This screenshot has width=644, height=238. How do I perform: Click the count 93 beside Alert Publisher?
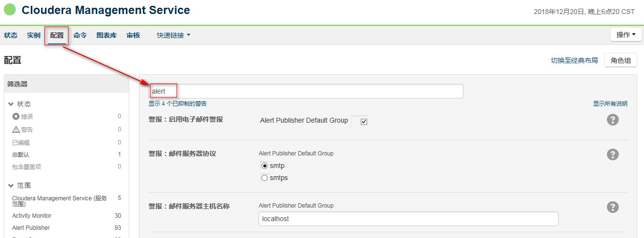point(118,228)
